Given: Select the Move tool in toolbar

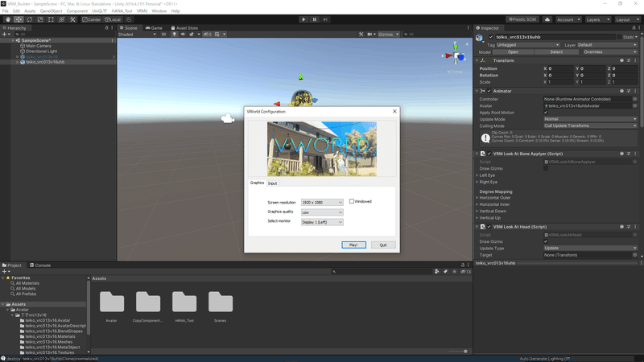Looking at the screenshot, I should pyautogui.click(x=19, y=19).
